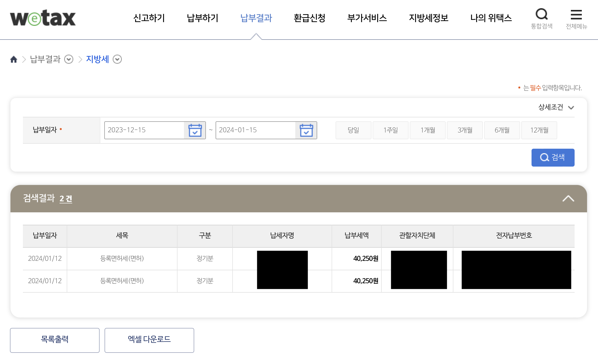Screen dimensions: 598x364
Task: Collapse the 검색결과 panel
Action: coord(568,199)
